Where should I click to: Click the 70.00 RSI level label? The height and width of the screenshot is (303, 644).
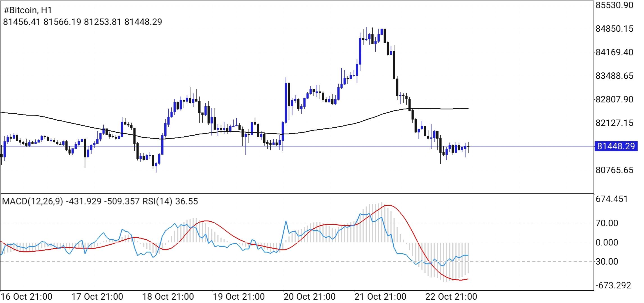607,223
